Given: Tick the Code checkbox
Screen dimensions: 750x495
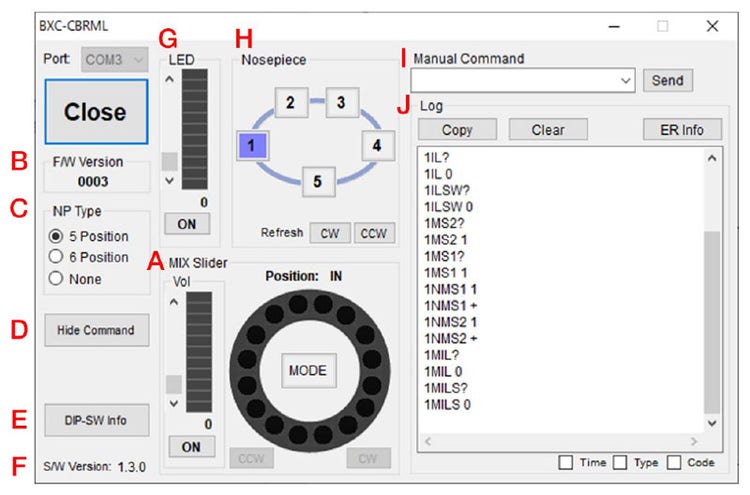Looking at the screenshot, I should click(675, 463).
